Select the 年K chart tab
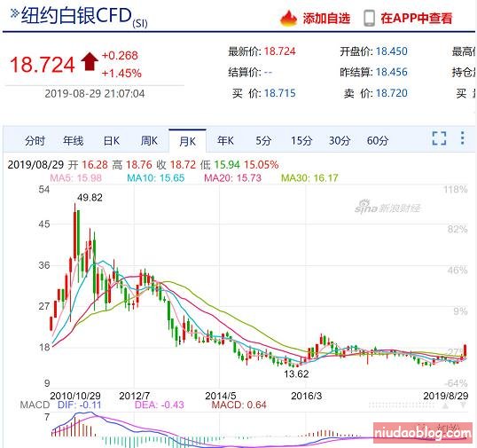This screenshot has height=448, width=477. click(225, 141)
